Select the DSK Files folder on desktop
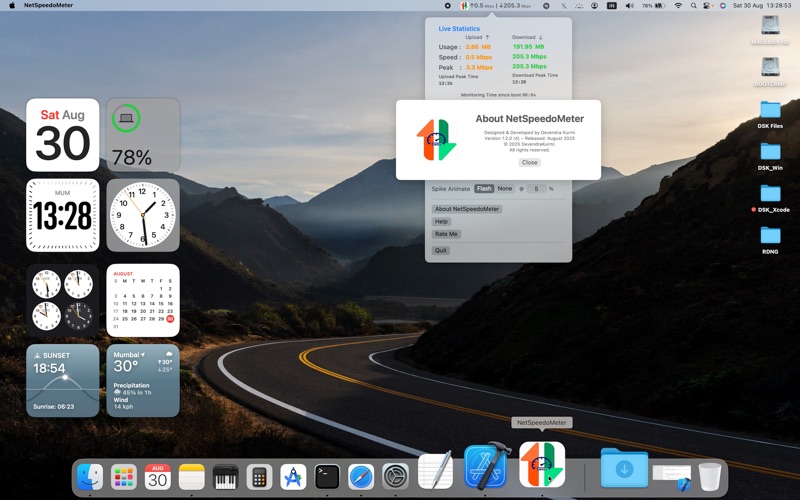 [x=770, y=114]
